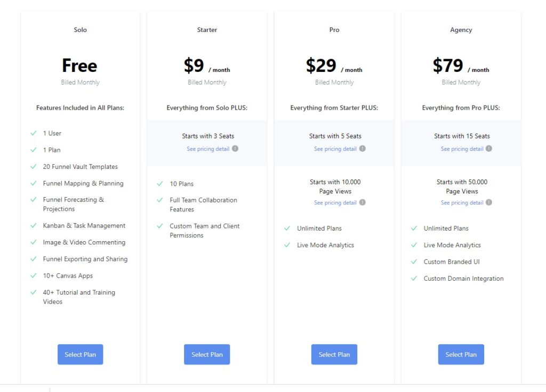Choose the Agency $79 plan button
Viewport: 546px width, 392px height.
pos(461,354)
